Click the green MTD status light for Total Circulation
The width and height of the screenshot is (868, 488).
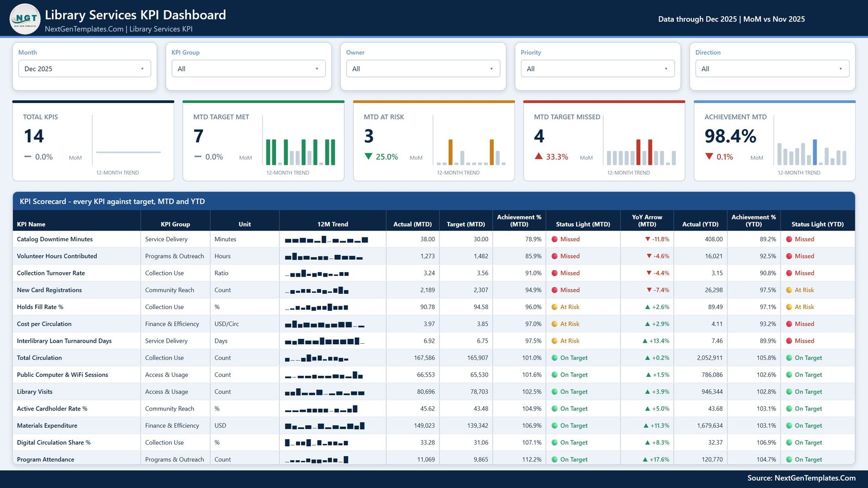pyautogui.click(x=555, y=358)
